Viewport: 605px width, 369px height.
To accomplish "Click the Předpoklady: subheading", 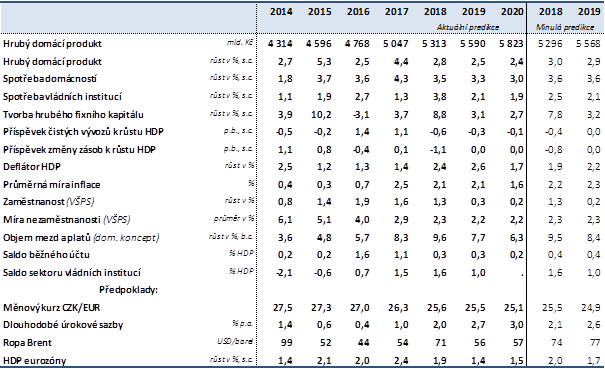I will click(x=128, y=289).
